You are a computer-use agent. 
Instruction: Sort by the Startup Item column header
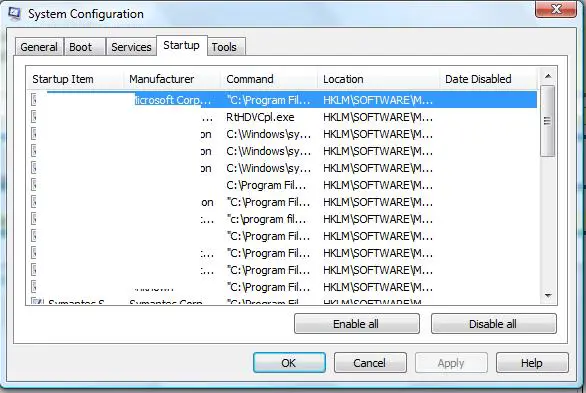75,79
